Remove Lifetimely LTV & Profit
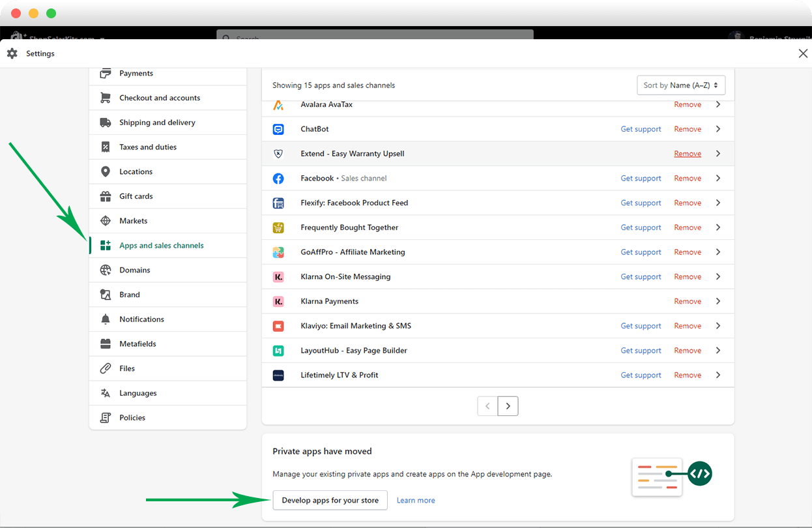The height and width of the screenshot is (528, 812). [x=688, y=375]
